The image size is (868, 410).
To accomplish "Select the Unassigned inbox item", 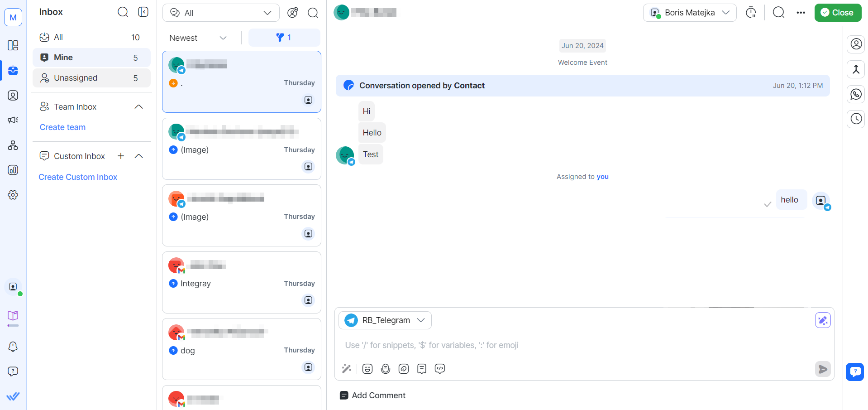I will (x=91, y=78).
